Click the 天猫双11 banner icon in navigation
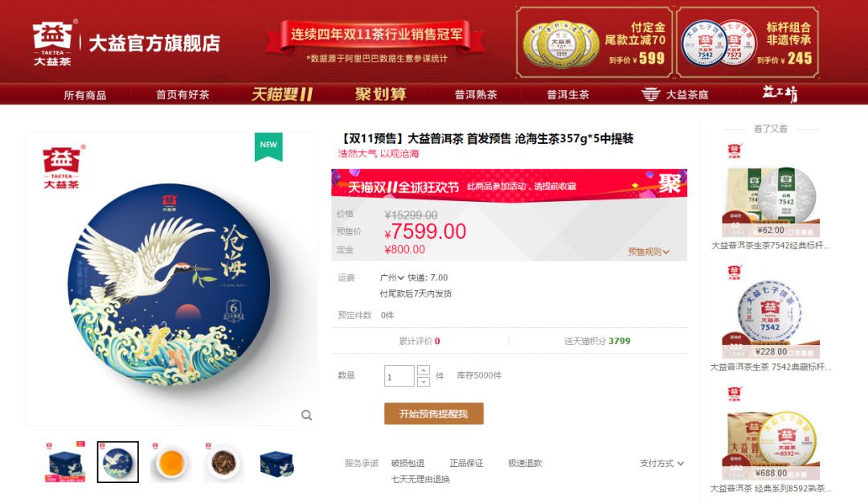Image resolution: width=868 pixels, height=504 pixels. [x=282, y=94]
